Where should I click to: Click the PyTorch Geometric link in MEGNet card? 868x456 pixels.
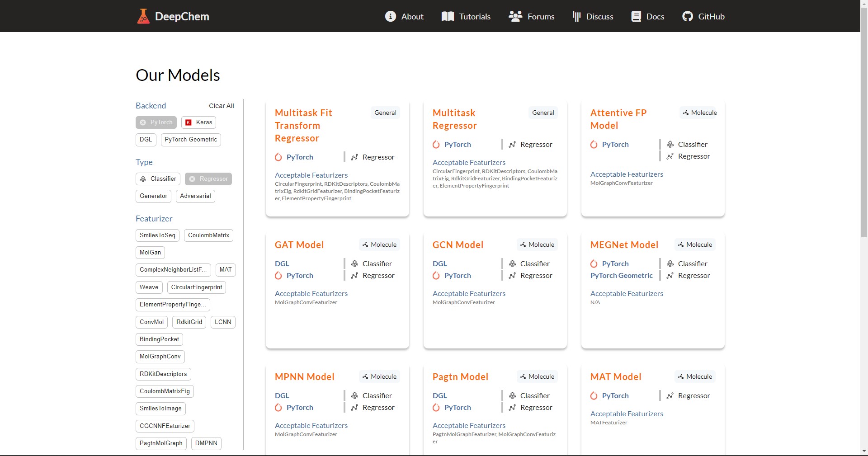(622, 276)
